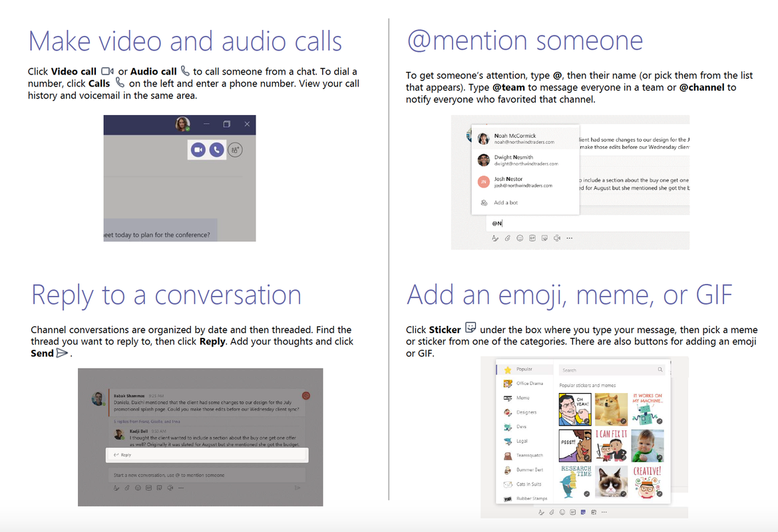Click the GIF icon below the @N message box

click(532, 237)
